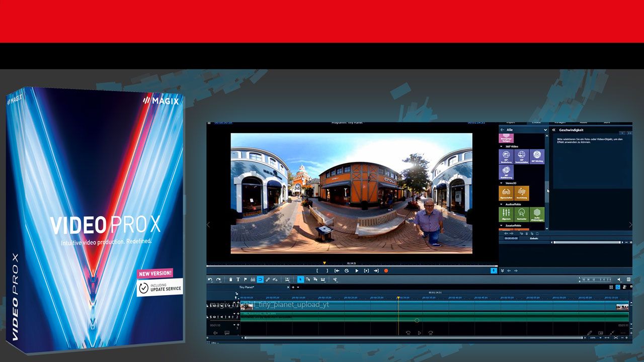
Task: Click back arrow next to Alle
Action: click(x=502, y=130)
